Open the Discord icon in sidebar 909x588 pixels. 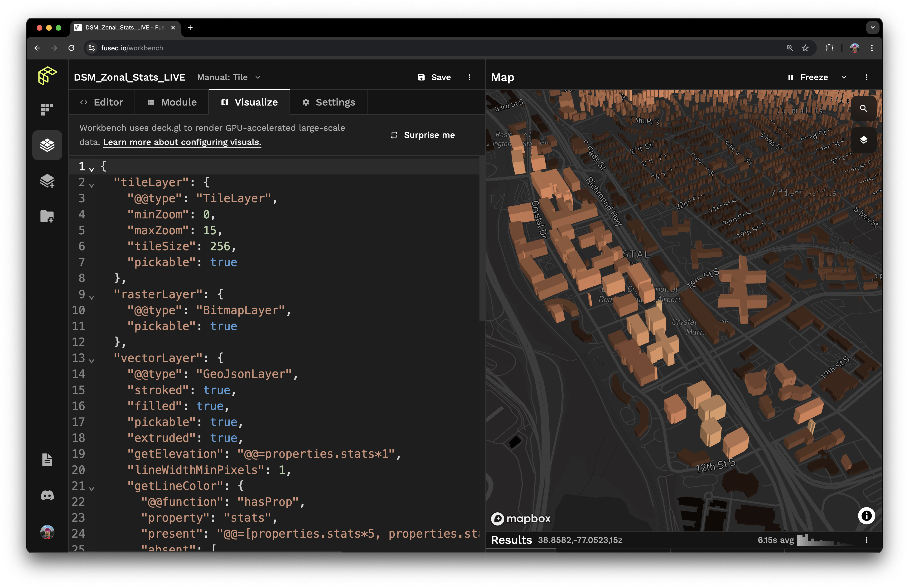pyautogui.click(x=47, y=496)
